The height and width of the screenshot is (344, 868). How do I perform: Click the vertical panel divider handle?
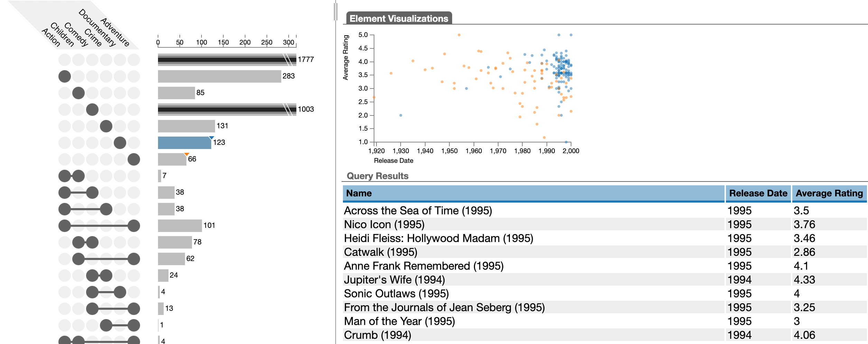click(x=335, y=11)
